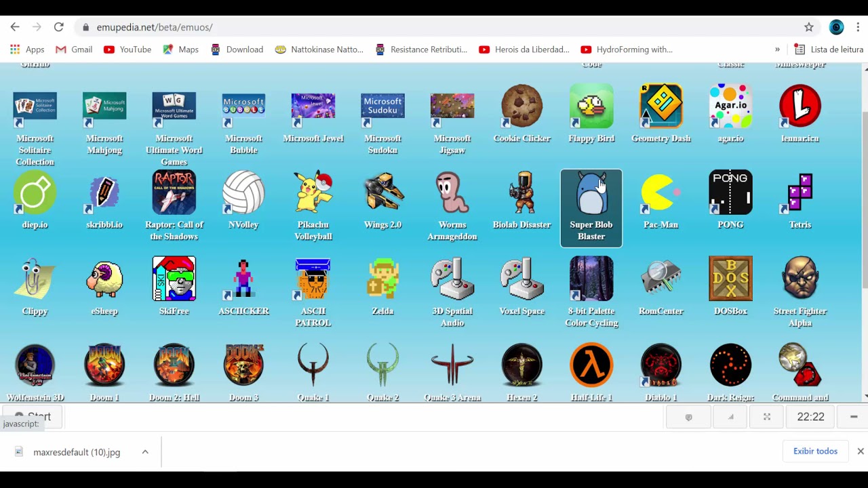
Task: Select Dark Reign icon
Action: click(x=730, y=366)
